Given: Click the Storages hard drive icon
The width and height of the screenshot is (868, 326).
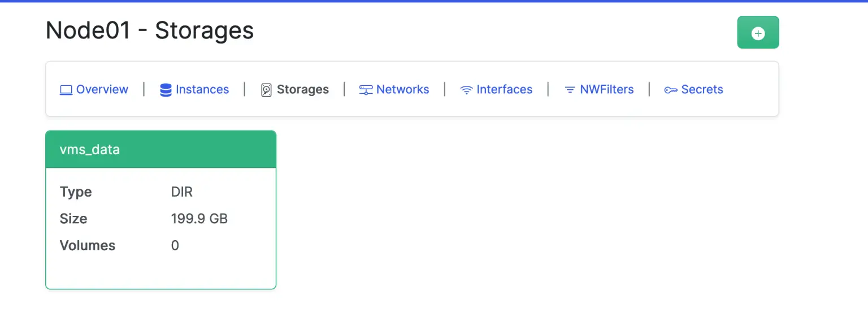Looking at the screenshot, I should coord(267,89).
